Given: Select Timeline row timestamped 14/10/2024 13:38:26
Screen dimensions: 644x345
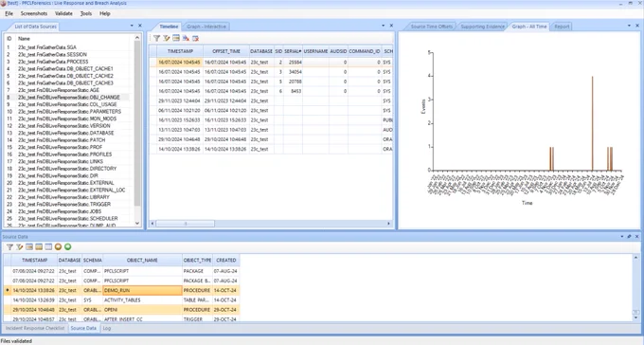Looking at the screenshot, I should 271,149.
